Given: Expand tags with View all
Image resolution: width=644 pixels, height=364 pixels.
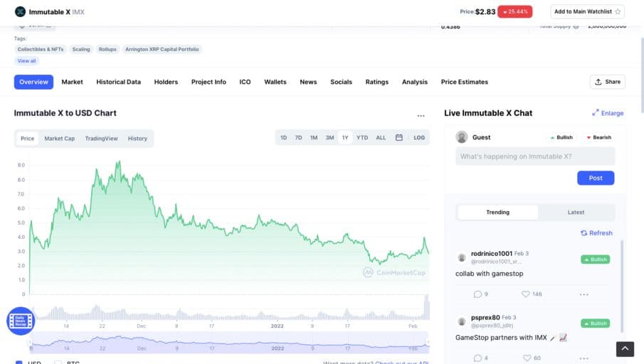Looking at the screenshot, I should (x=26, y=61).
